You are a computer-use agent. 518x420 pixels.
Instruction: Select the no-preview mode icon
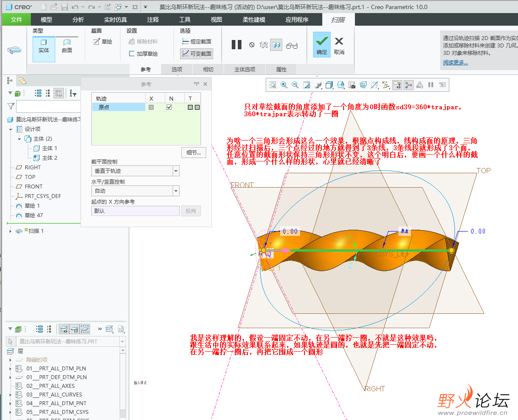coord(252,45)
